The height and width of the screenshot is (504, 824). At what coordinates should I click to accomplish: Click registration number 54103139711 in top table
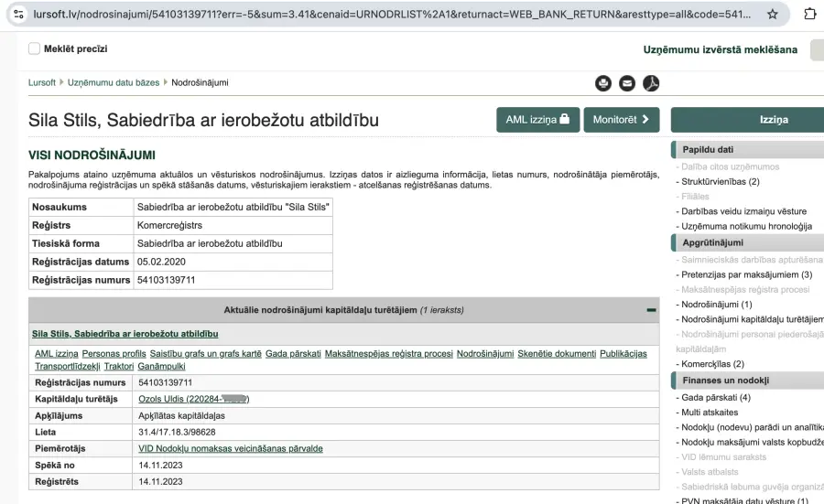166,280
